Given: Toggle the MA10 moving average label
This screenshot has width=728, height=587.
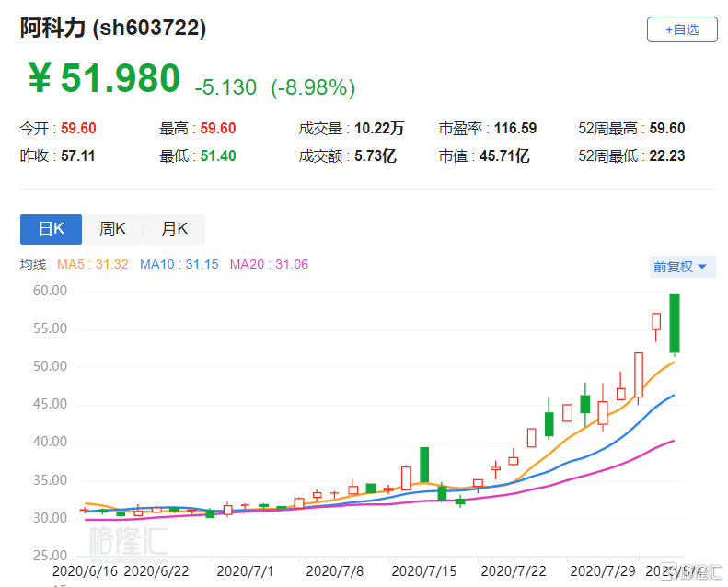Looking at the screenshot, I should [179, 265].
